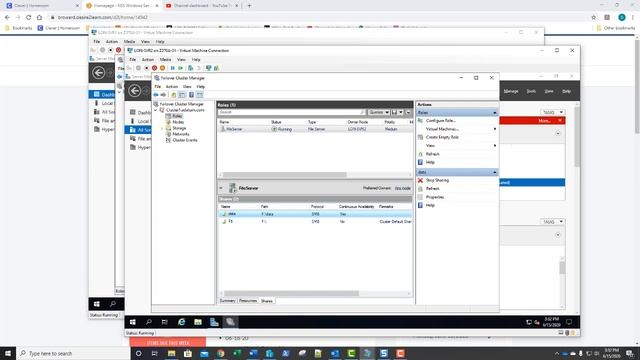Click Server Manager back arrow circle

point(135,91)
